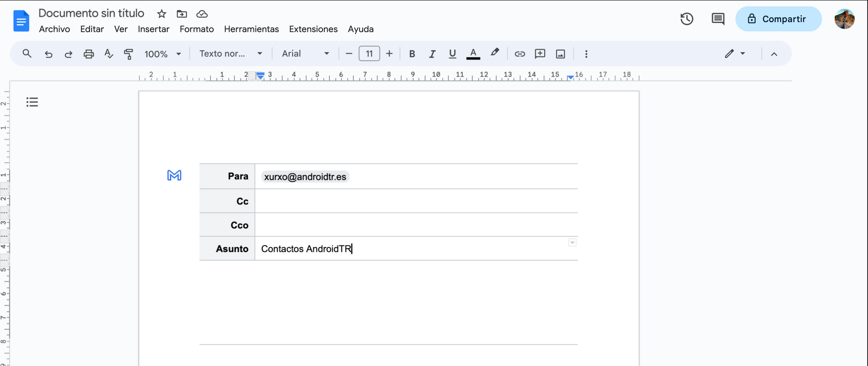Run spelling and grammar check
Image resolution: width=868 pixels, height=366 pixels.
coord(108,54)
